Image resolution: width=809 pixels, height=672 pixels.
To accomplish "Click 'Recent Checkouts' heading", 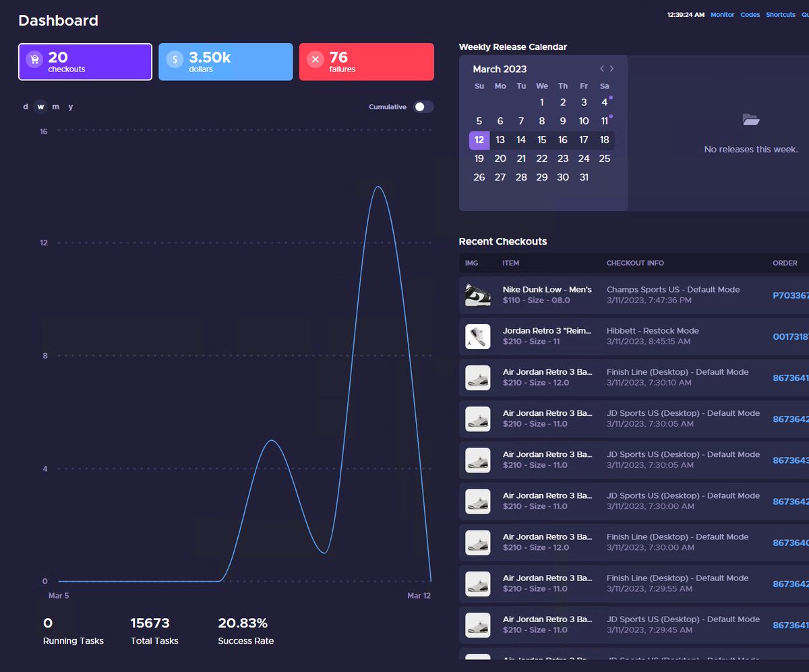I will click(x=503, y=241).
